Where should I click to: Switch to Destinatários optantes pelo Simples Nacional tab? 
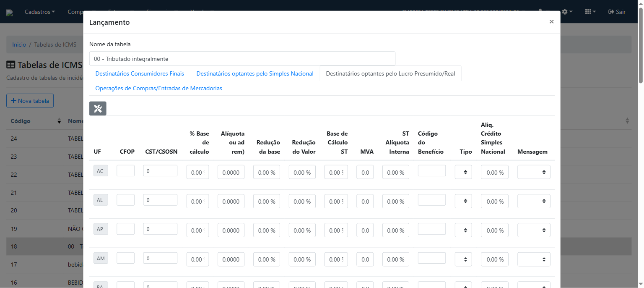[x=255, y=73]
